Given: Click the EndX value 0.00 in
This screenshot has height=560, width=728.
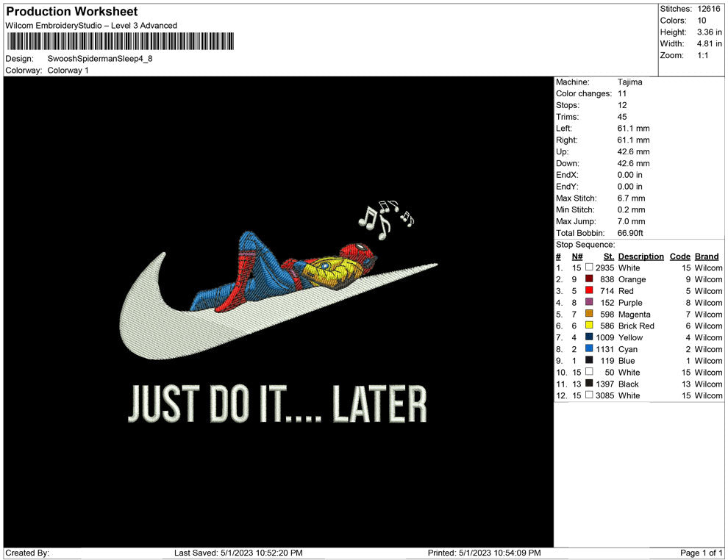Looking at the screenshot, I should click(x=630, y=174).
